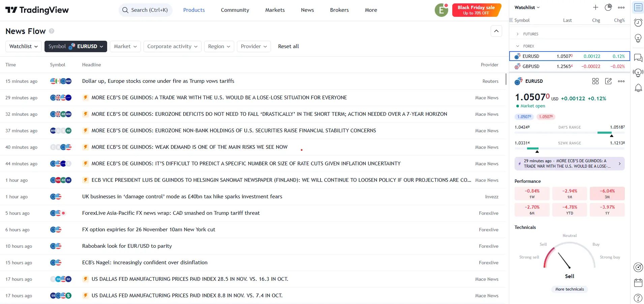Screen dimensions: 644x304
Task: Click the TradingView logo
Action: tap(37, 10)
